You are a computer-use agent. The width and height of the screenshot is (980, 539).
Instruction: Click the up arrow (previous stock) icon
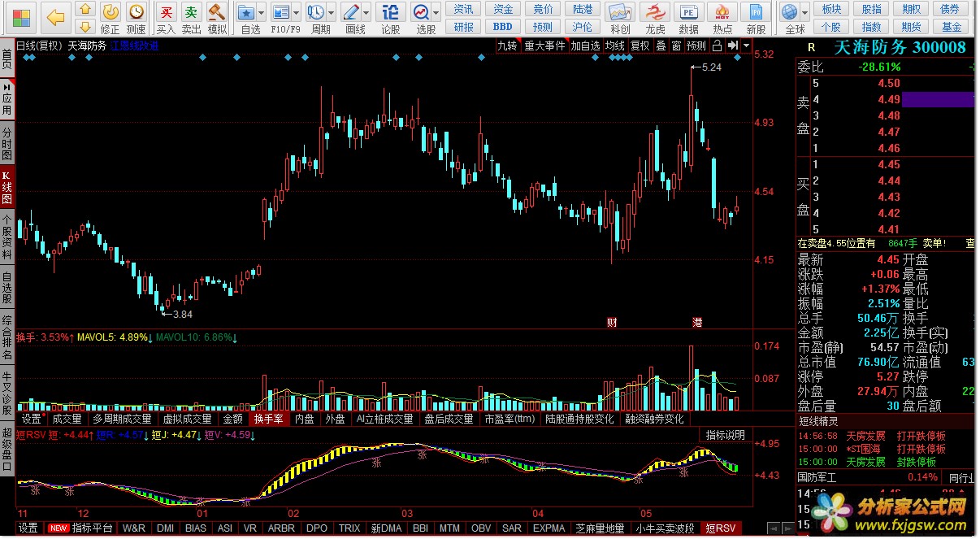(x=85, y=10)
